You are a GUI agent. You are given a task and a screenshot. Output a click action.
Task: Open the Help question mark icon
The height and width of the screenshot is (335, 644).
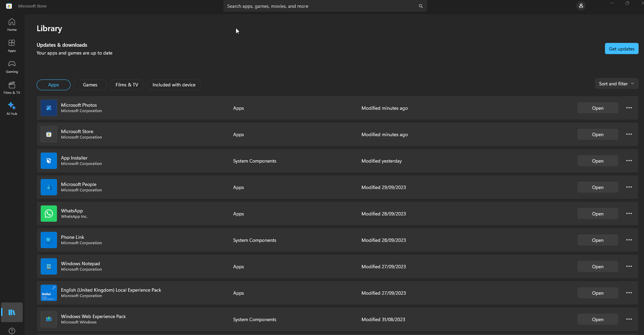tap(12, 331)
